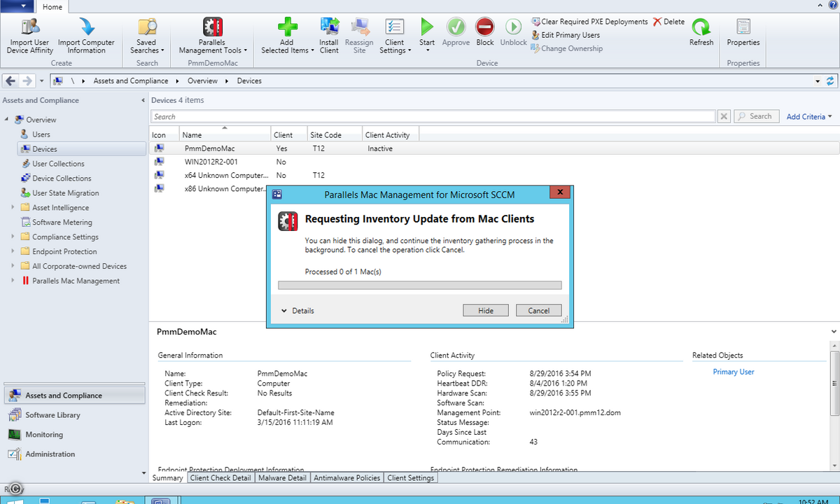This screenshot has height=504, width=840.
Task: Sort devices by the Name column
Action: (225, 134)
